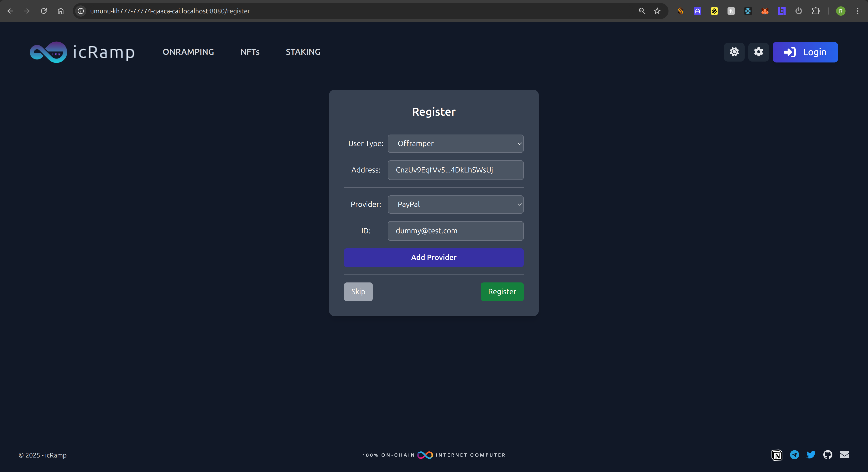Expand the Provider PayPal dropdown
868x472 pixels.
tap(455, 204)
